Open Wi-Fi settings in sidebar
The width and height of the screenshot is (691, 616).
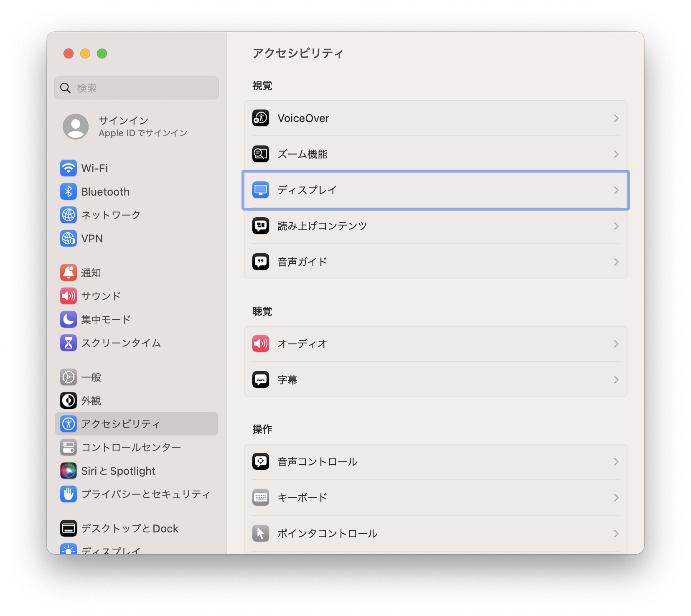coord(94,168)
